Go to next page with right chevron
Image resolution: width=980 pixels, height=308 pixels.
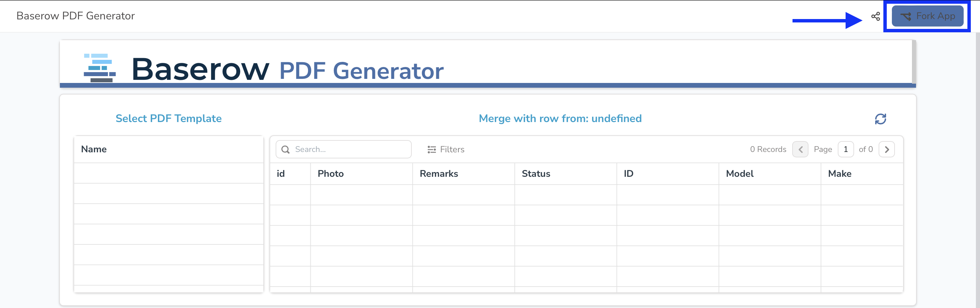pos(886,150)
